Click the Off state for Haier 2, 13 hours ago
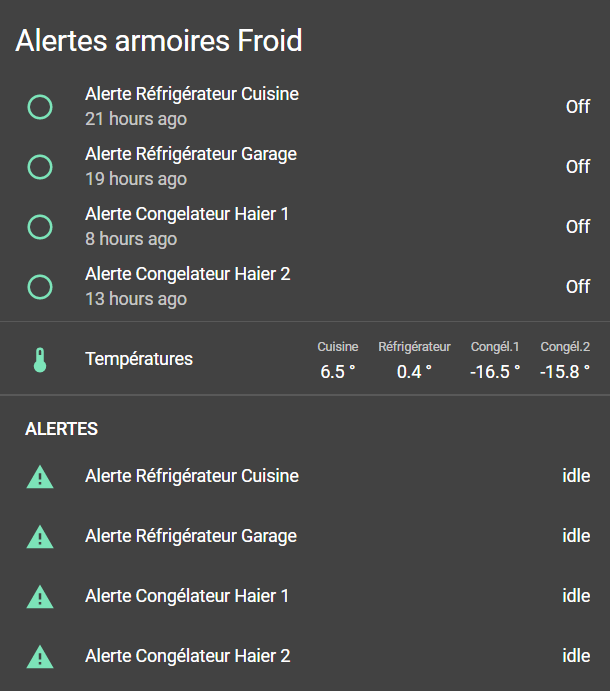 (578, 287)
